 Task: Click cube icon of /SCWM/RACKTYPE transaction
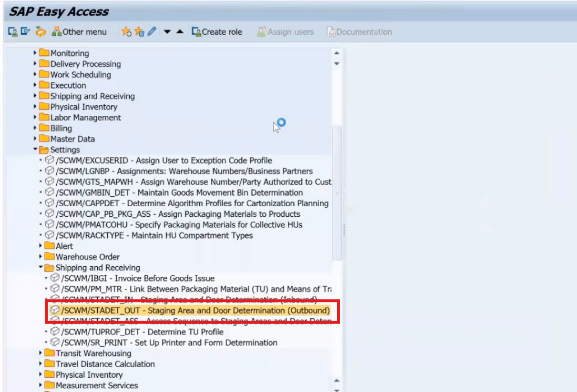49,235
